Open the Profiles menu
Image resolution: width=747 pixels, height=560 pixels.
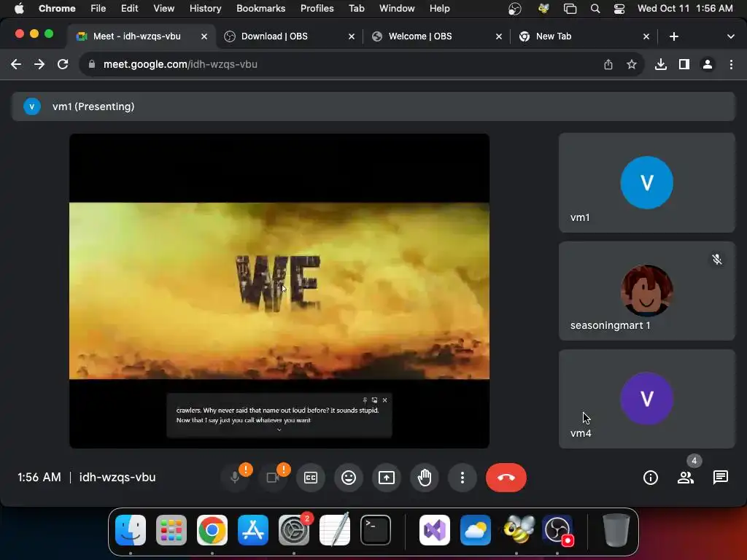pos(317,9)
